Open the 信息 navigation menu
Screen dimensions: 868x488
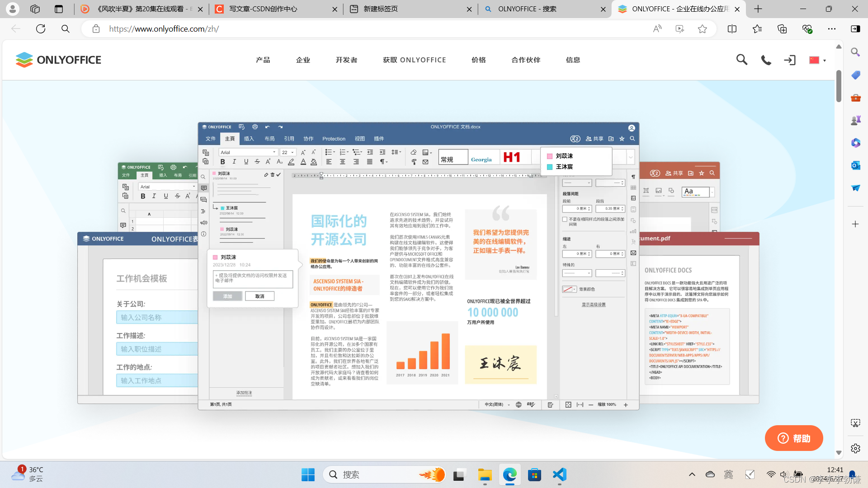573,60
